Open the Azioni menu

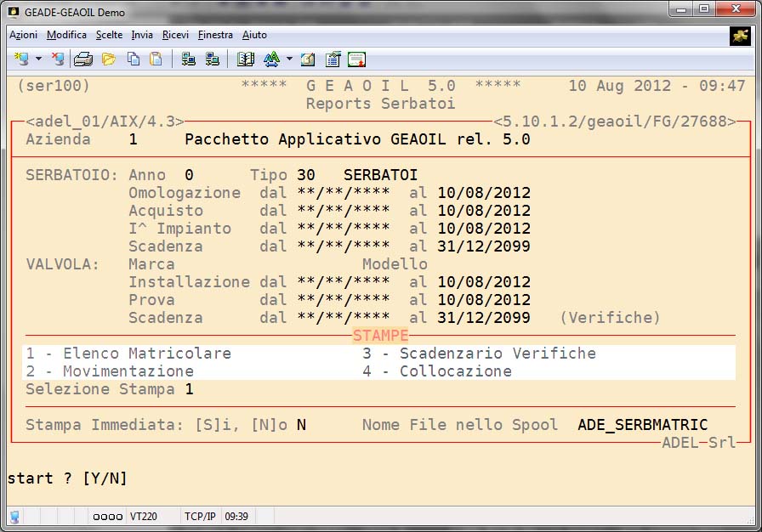pyautogui.click(x=24, y=35)
